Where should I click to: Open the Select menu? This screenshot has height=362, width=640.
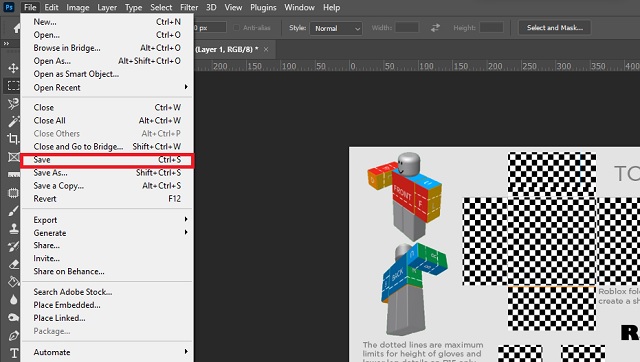tap(161, 7)
